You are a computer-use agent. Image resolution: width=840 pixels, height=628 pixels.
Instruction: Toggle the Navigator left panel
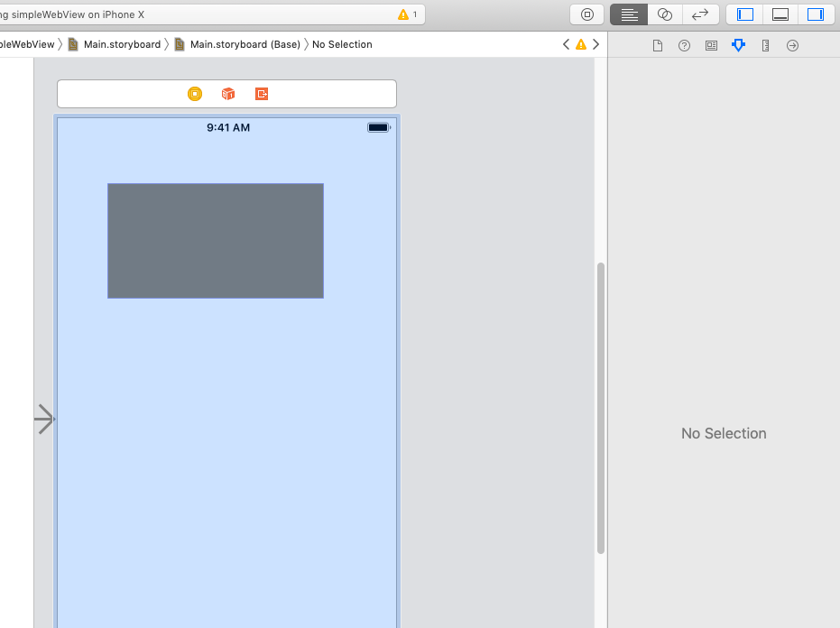click(745, 14)
